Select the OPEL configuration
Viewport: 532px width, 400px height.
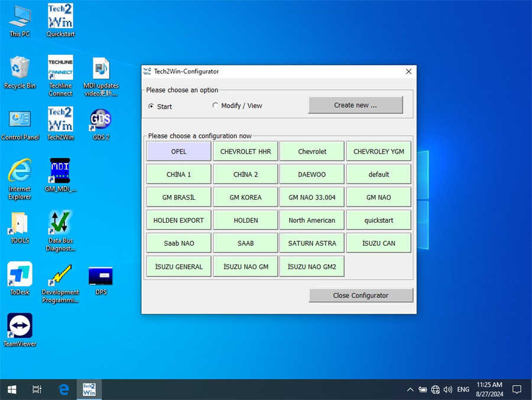pos(178,151)
